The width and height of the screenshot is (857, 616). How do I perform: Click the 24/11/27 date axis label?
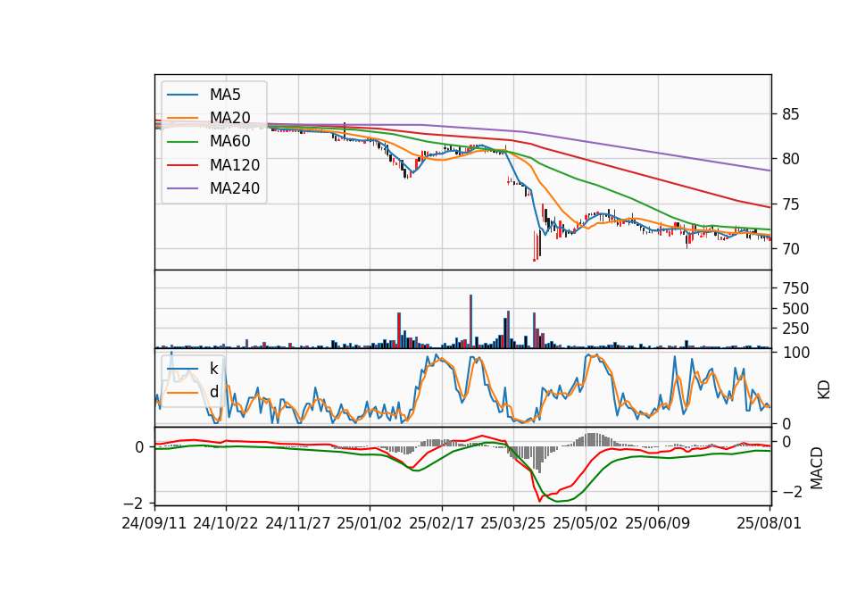point(298,523)
